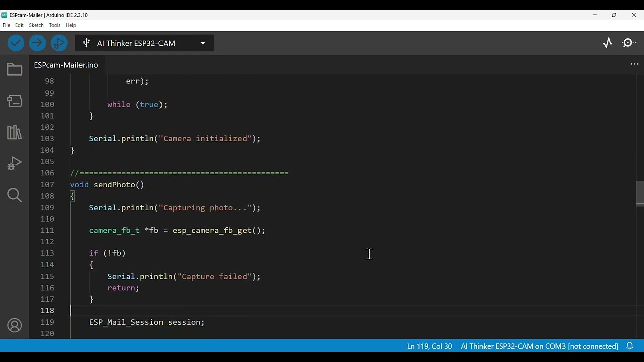
Task: Select the ESPcam-Mailer.ino tab
Action: (x=66, y=65)
